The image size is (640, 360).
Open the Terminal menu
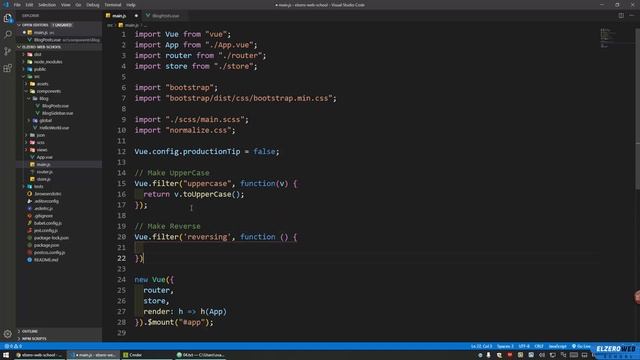(x=113, y=5)
